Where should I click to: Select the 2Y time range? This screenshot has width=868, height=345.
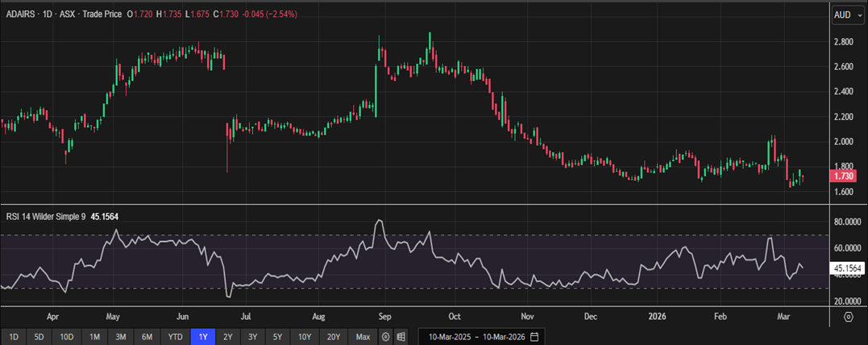(228, 335)
